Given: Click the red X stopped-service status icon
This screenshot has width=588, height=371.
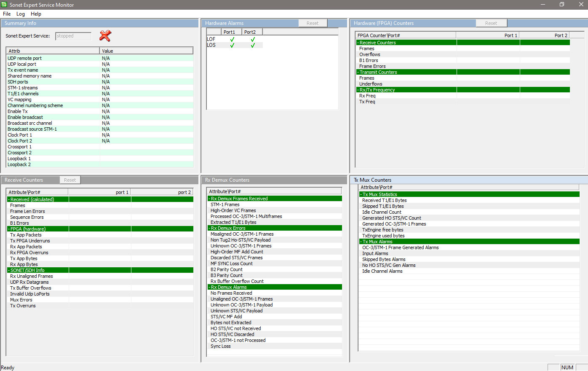Looking at the screenshot, I should [105, 36].
